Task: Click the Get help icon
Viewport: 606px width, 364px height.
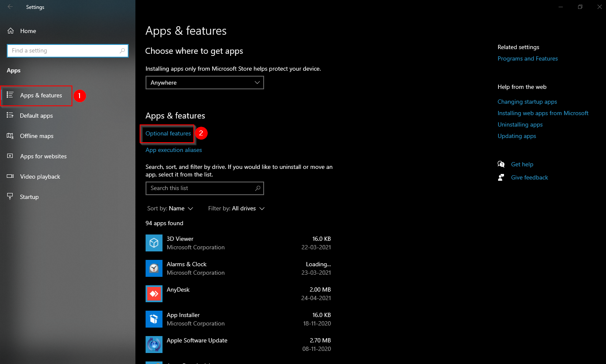Action: [x=501, y=164]
